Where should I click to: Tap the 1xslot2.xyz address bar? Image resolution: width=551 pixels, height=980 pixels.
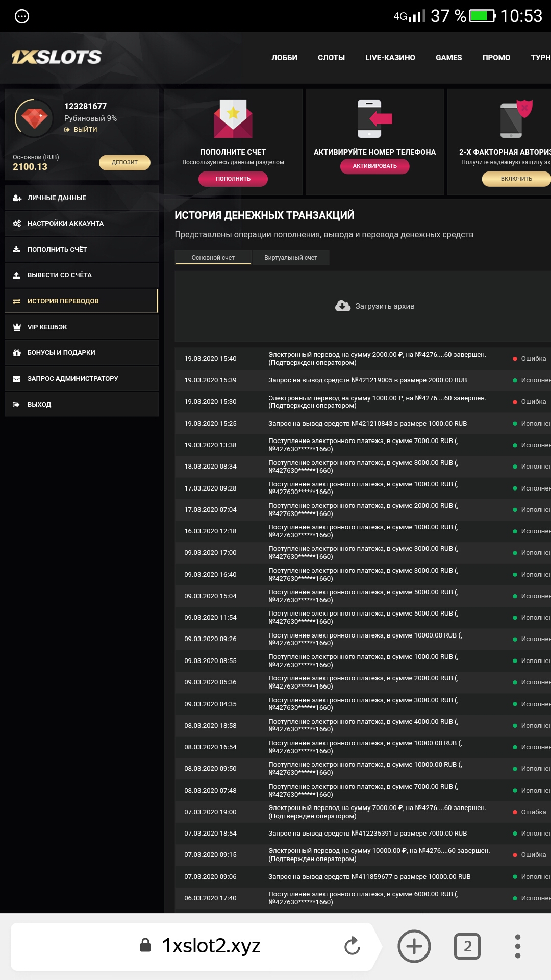(211, 946)
